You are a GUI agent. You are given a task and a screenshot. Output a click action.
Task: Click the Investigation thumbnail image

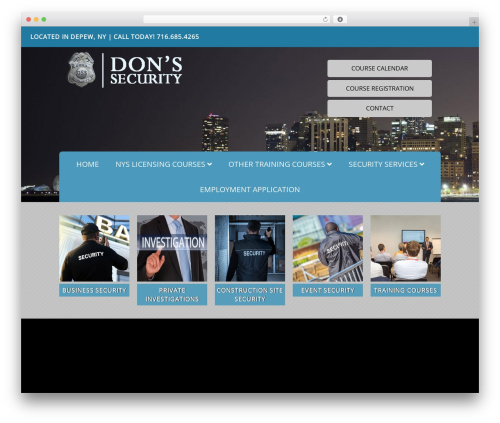pyautogui.click(x=172, y=248)
